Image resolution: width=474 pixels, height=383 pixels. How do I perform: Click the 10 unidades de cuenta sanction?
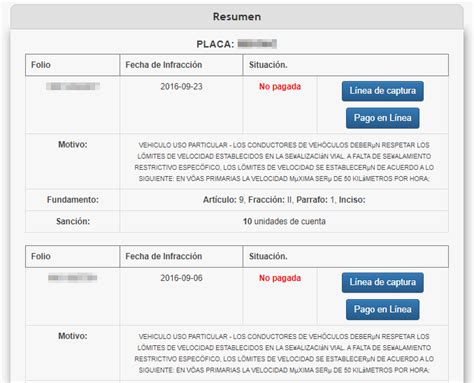coord(284,221)
